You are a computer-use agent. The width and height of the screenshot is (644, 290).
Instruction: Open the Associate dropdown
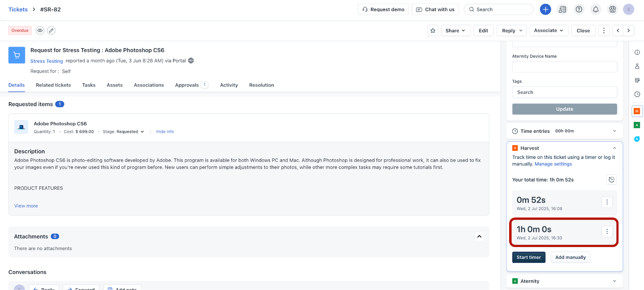[x=549, y=31]
